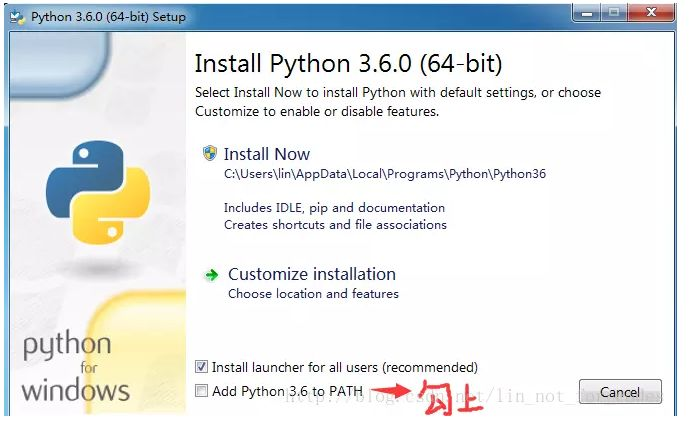Open Customize installation option
Viewport: 690px width, 421px height.
(312, 274)
